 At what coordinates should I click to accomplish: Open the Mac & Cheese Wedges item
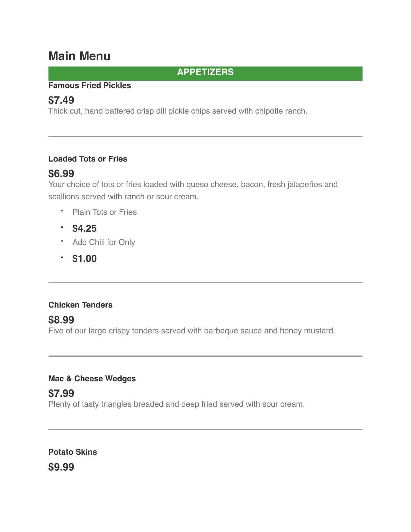(x=92, y=379)
